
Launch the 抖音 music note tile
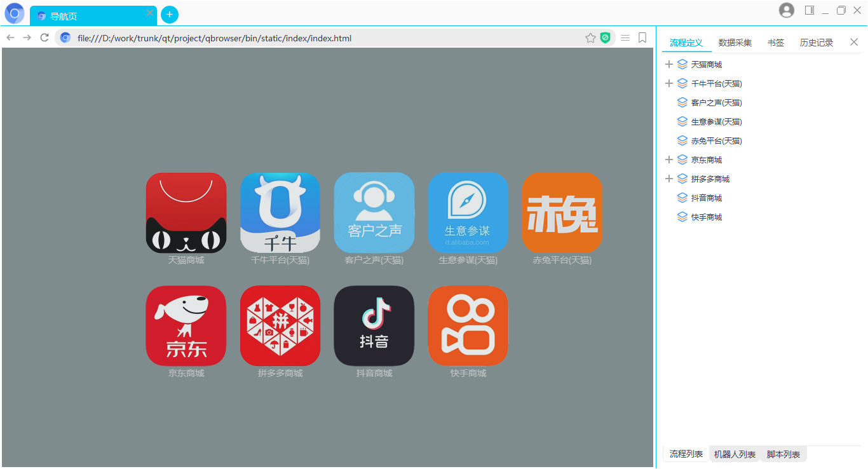[x=374, y=326]
